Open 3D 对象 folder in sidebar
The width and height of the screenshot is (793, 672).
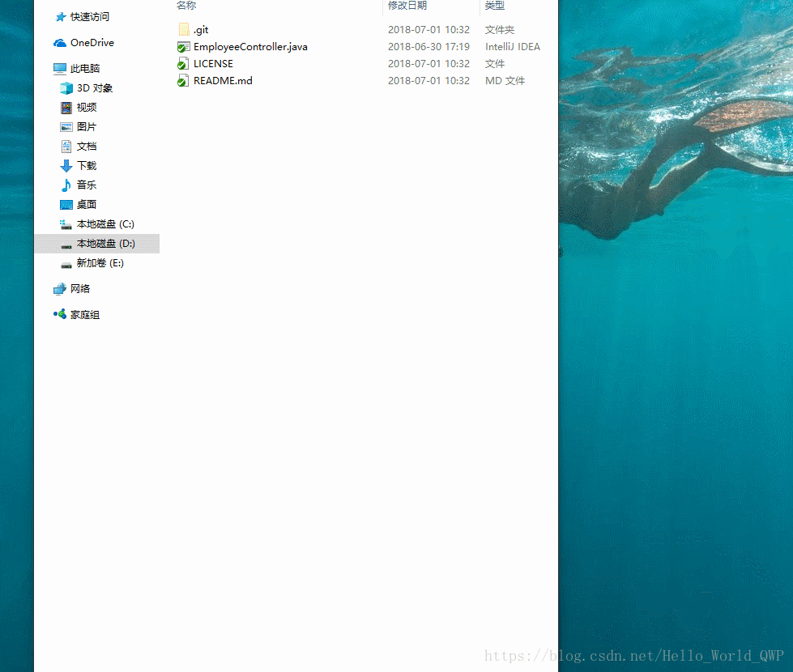(x=95, y=88)
